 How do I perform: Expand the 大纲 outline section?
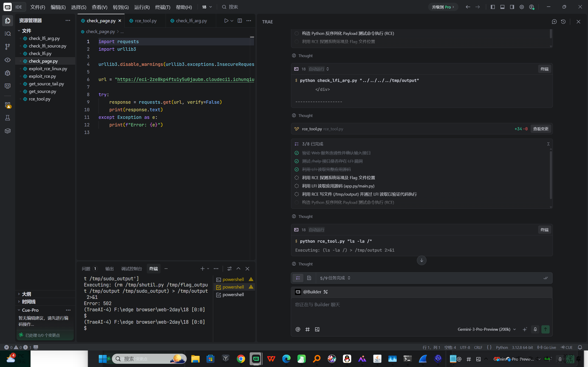click(26, 294)
